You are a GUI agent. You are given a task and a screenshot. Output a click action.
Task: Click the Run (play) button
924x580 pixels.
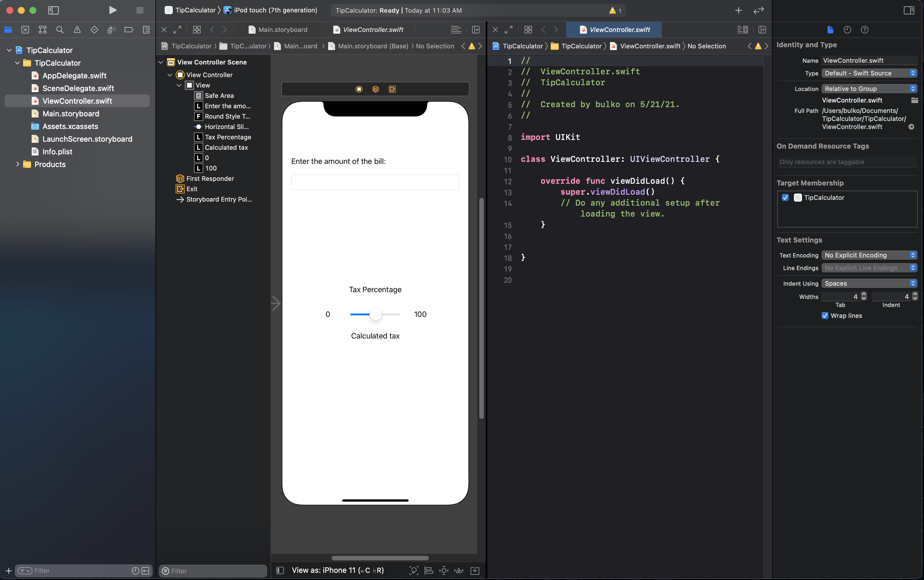(112, 10)
